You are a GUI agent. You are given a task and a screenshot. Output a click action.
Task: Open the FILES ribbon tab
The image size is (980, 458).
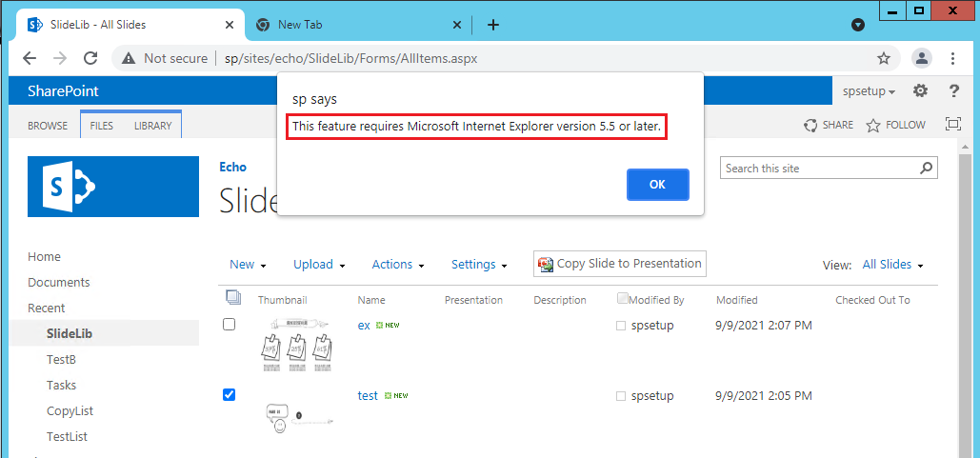(101, 126)
